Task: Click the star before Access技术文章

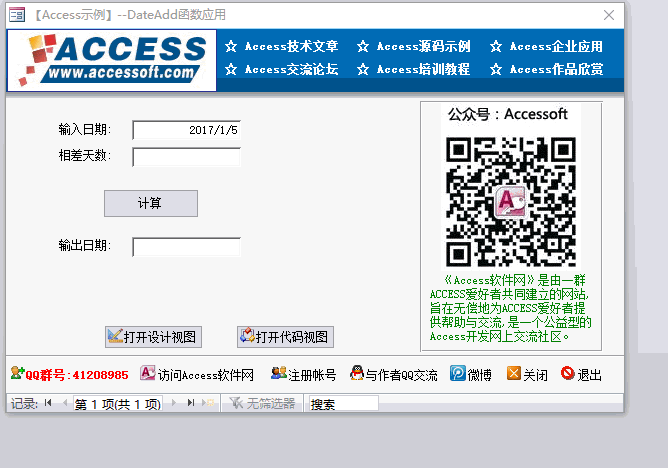Action: coord(231,46)
